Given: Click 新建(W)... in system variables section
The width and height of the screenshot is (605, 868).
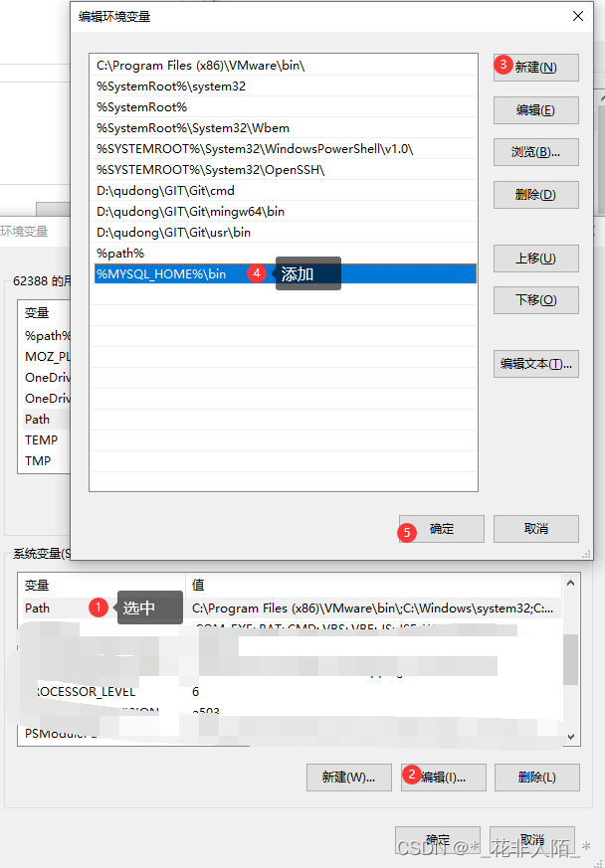Looking at the screenshot, I should [348, 778].
